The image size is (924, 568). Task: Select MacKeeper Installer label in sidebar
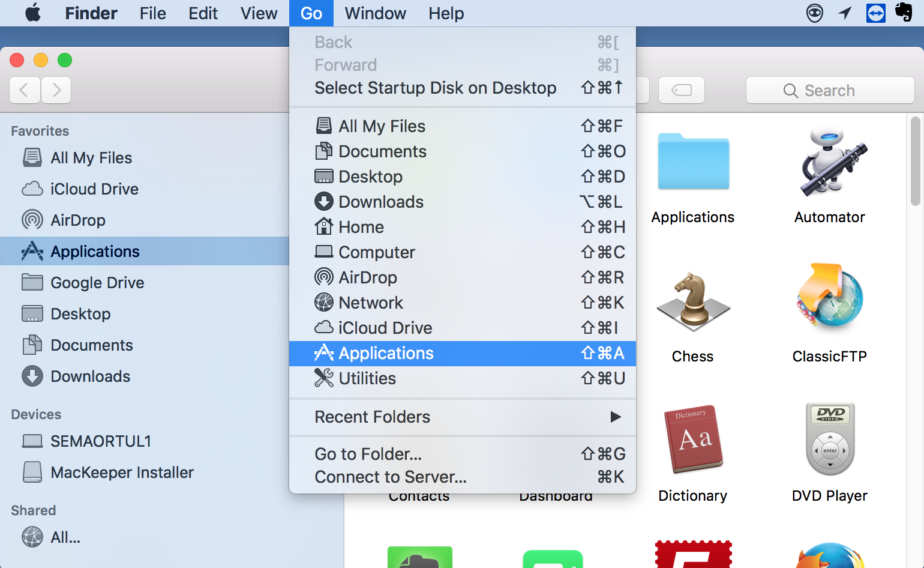tap(122, 473)
